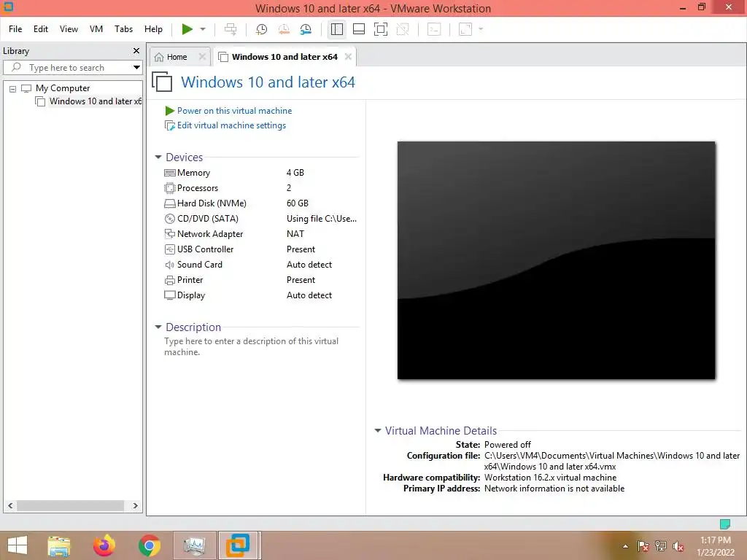Collapse the Devices section
The height and width of the screenshot is (560, 747).
coord(158,157)
